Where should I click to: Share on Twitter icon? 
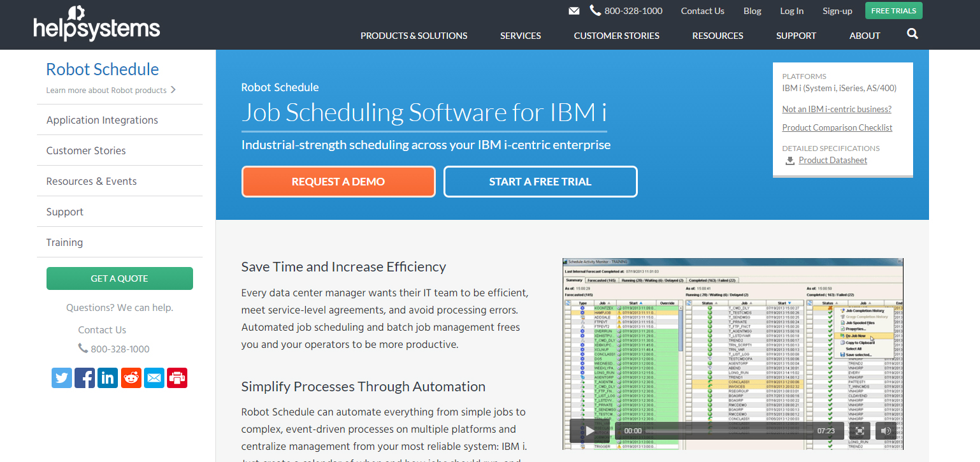tap(62, 378)
